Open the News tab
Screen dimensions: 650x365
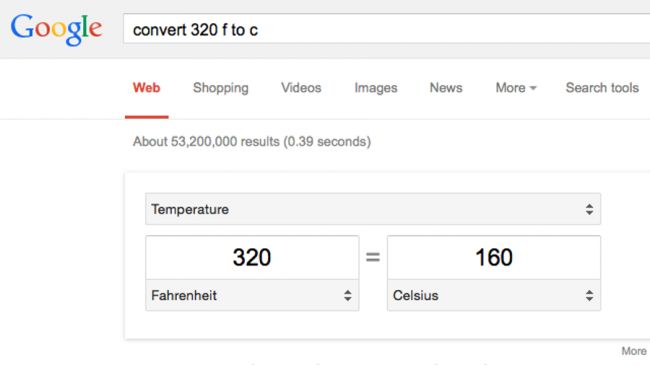[x=446, y=88]
